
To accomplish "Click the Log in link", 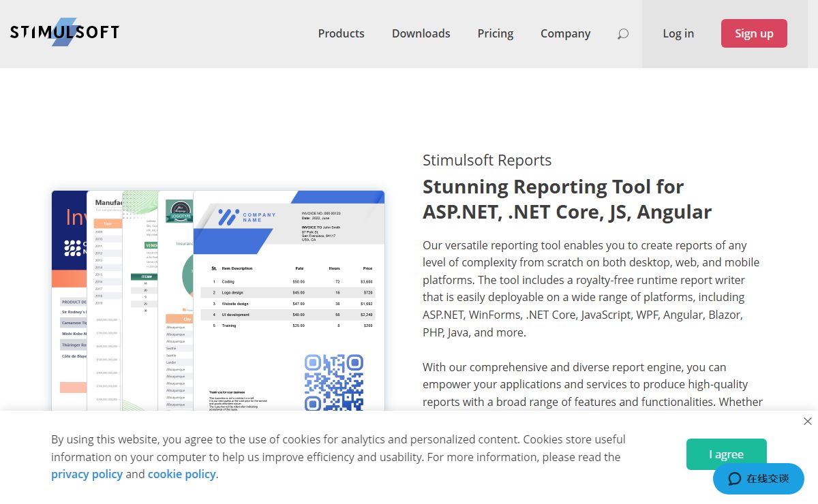I will point(678,33).
